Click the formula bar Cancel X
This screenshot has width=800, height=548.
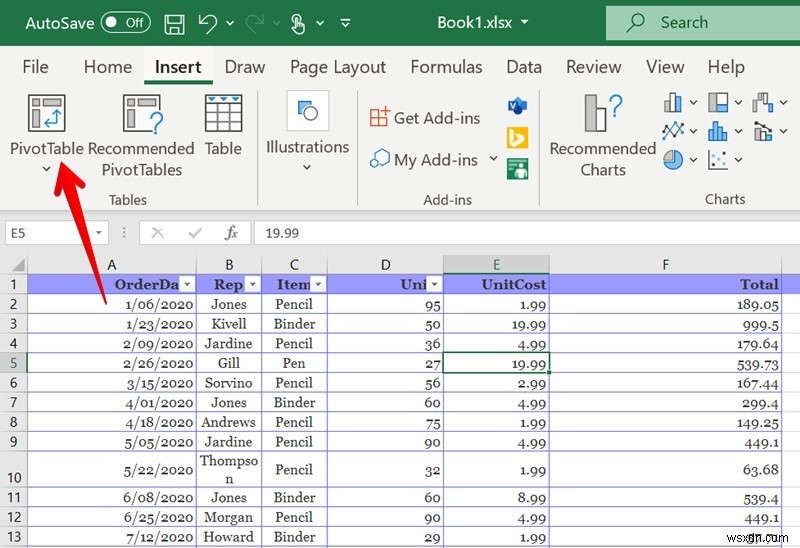point(158,233)
